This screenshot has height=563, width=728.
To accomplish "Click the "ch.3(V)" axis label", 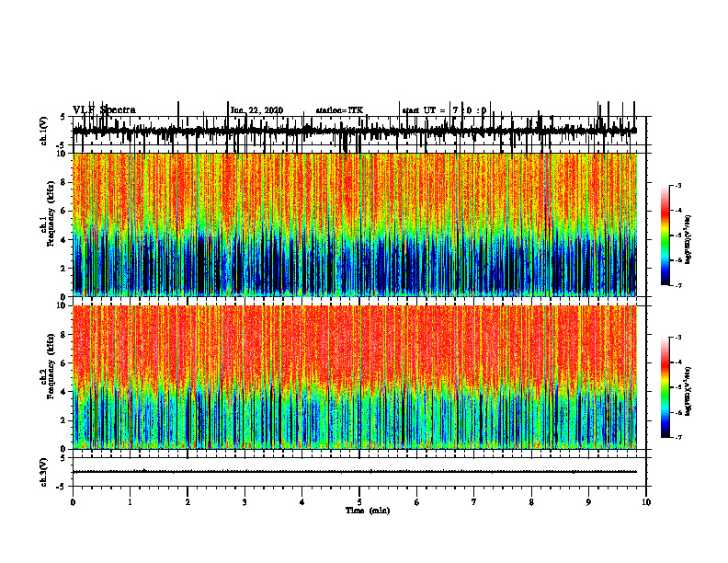I will click(44, 472).
